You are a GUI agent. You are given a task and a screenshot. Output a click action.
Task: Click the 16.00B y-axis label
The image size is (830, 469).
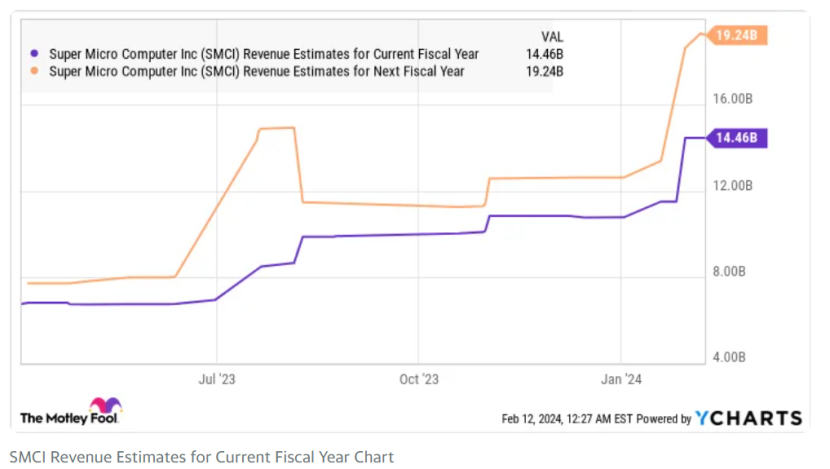click(x=733, y=99)
